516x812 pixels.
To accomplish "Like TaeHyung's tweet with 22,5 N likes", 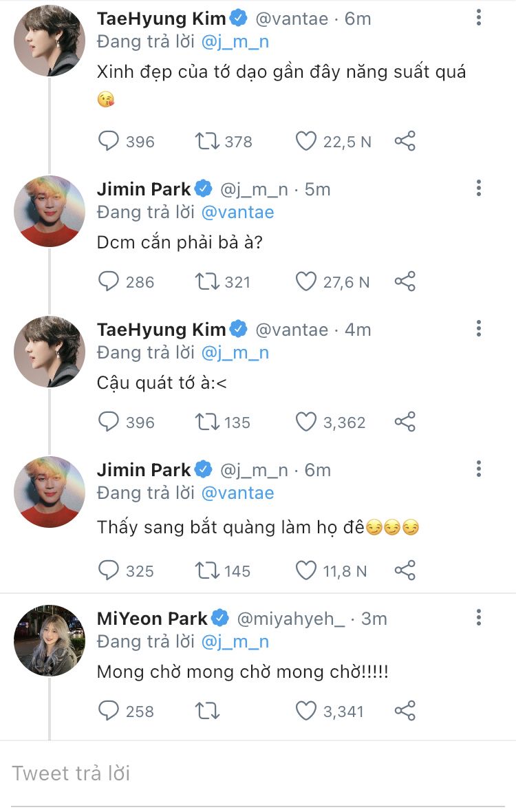I will click(x=306, y=142).
